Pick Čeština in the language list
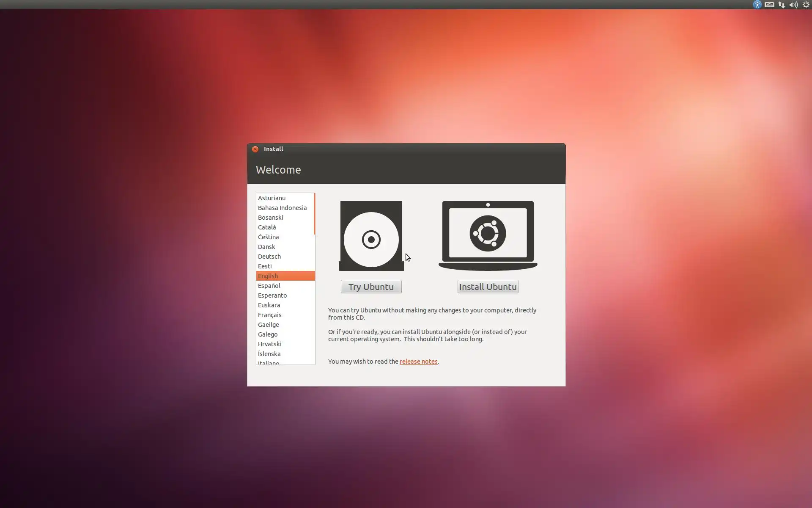The width and height of the screenshot is (812, 508). [268, 237]
